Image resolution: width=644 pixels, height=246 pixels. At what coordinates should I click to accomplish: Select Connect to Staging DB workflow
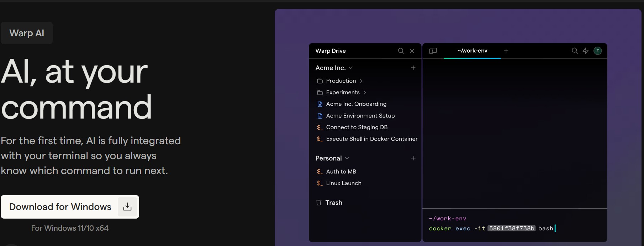point(357,127)
